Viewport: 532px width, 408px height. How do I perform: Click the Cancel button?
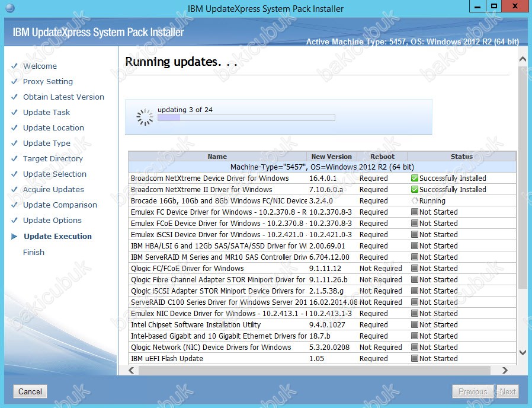tap(30, 391)
